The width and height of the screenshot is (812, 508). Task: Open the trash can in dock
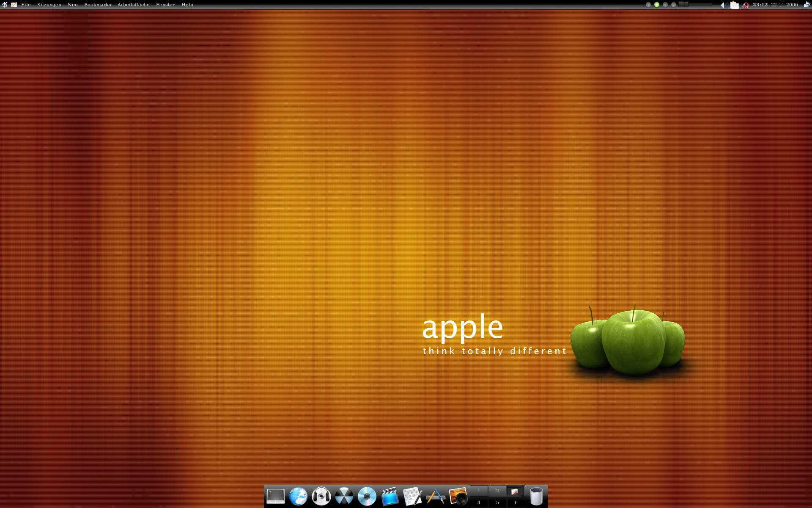click(x=536, y=496)
